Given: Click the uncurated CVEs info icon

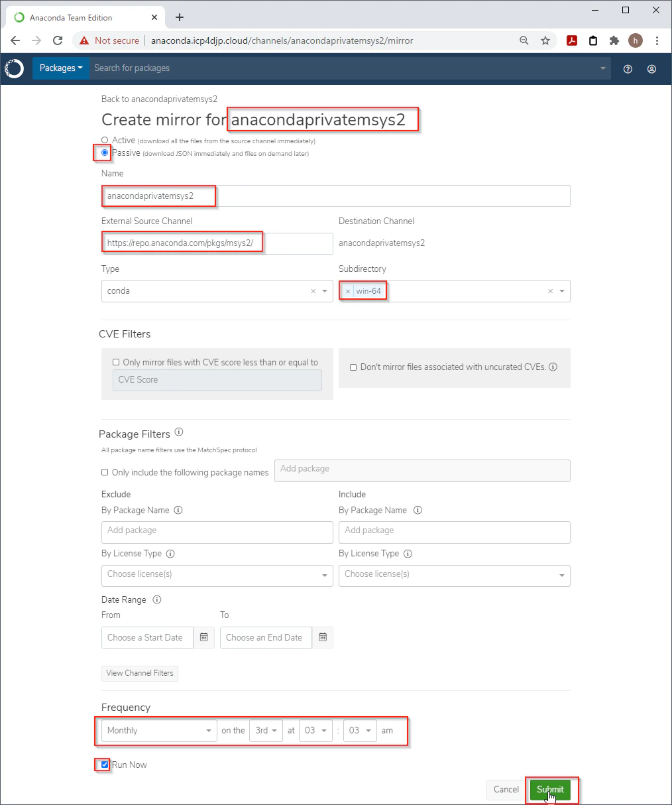Looking at the screenshot, I should 553,367.
